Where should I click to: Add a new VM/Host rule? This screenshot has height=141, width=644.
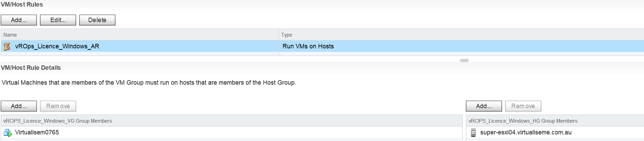coord(19,20)
